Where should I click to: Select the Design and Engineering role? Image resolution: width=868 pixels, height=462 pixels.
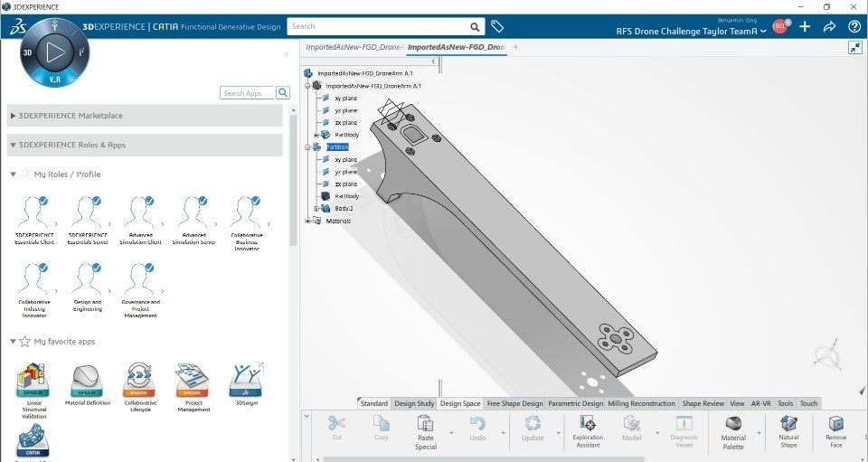(88, 288)
